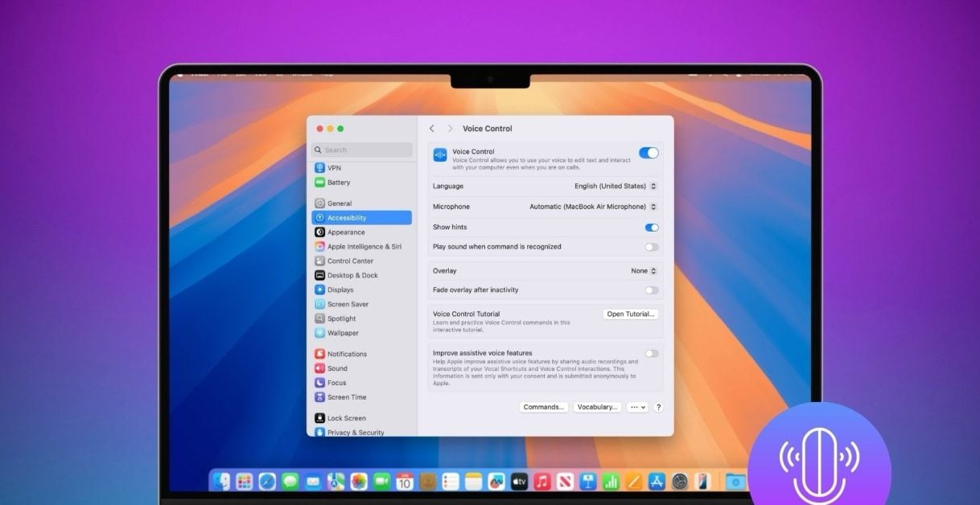Open the ellipsis more-options menu
The height and width of the screenshot is (505, 980).
tap(638, 408)
